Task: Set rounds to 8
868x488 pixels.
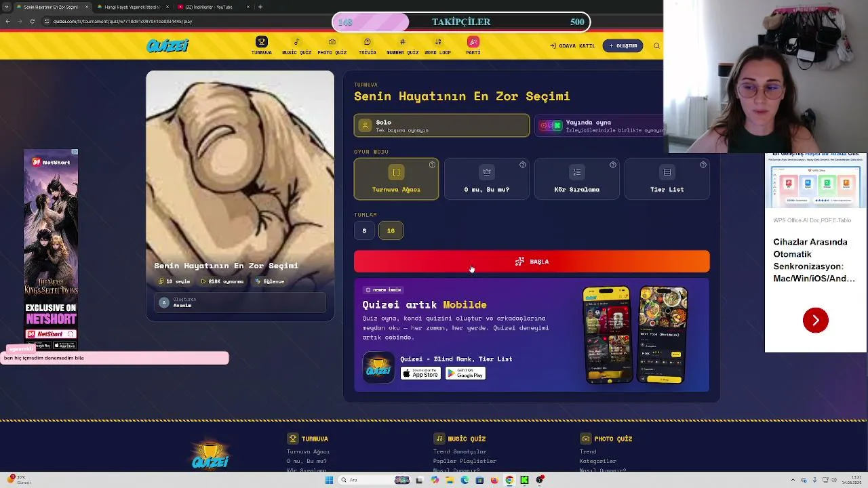Action: 364,231
